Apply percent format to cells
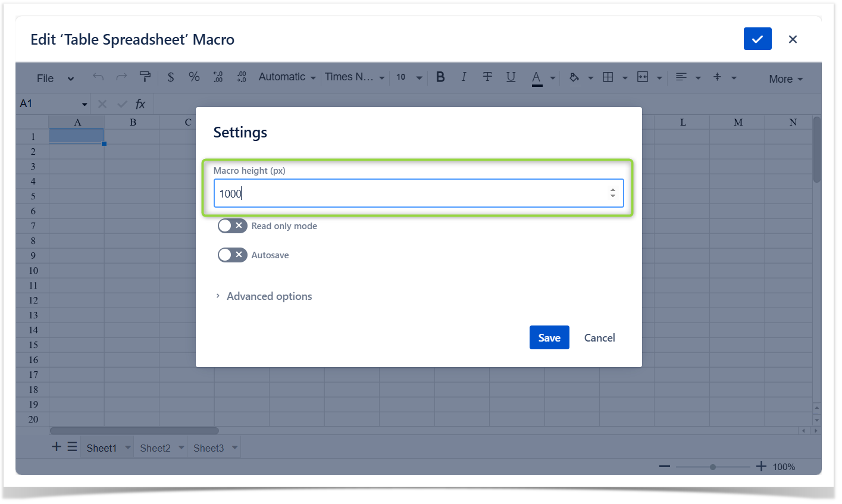Image resolution: width=842 pixels, height=504 pixels. click(194, 77)
